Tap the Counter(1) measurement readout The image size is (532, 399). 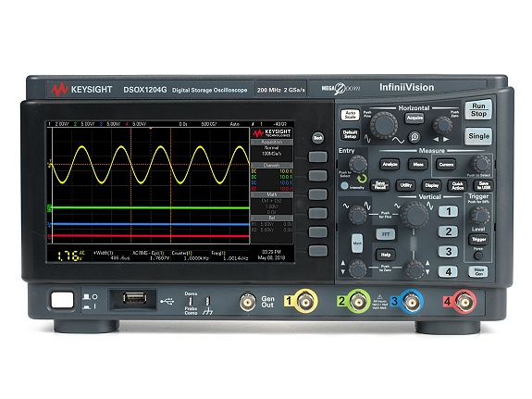coord(191,256)
